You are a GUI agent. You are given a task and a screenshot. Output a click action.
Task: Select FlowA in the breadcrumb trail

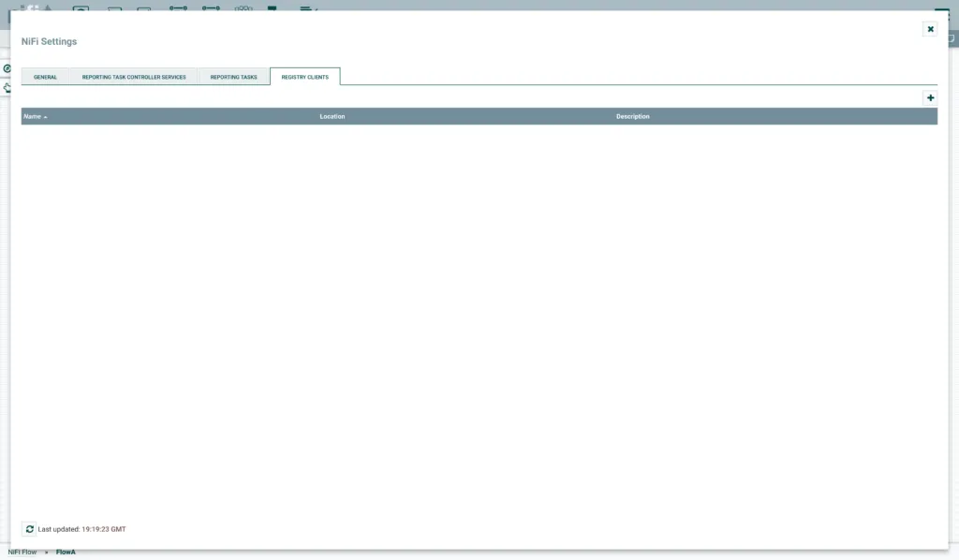pos(66,553)
